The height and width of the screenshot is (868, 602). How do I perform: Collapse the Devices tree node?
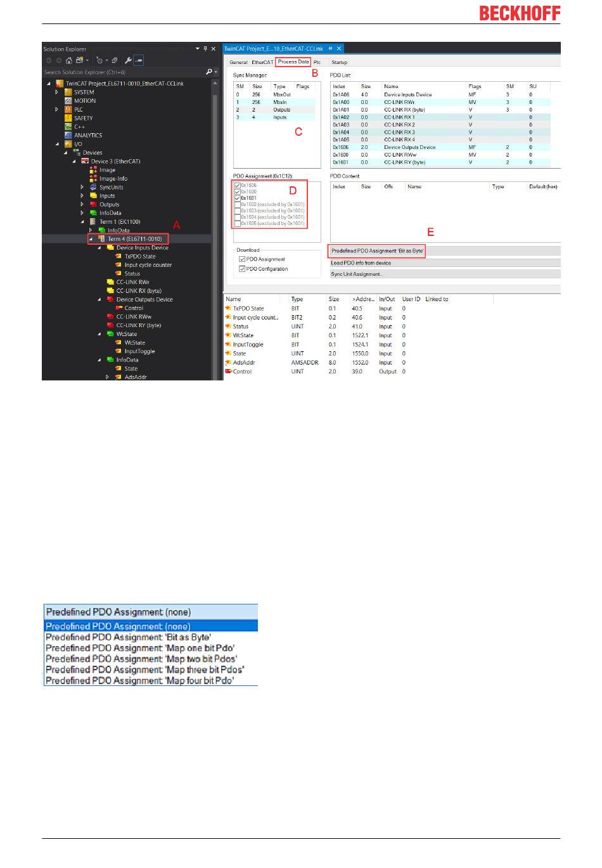pos(65,152)
